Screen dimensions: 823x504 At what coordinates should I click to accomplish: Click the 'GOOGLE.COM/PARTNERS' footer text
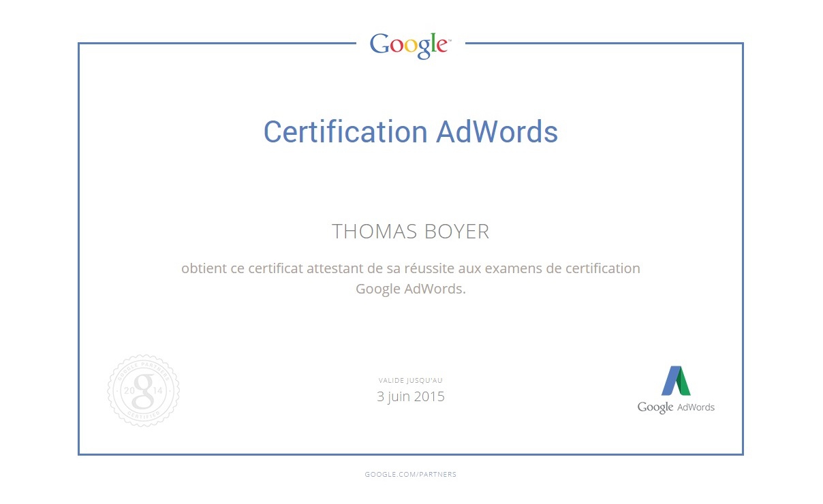click(x=411, y=474)
